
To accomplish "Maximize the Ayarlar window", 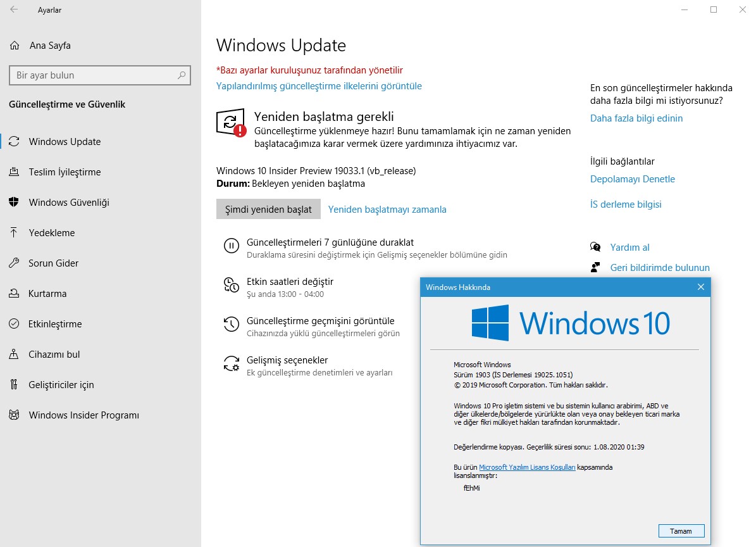I will pos(714,9).
